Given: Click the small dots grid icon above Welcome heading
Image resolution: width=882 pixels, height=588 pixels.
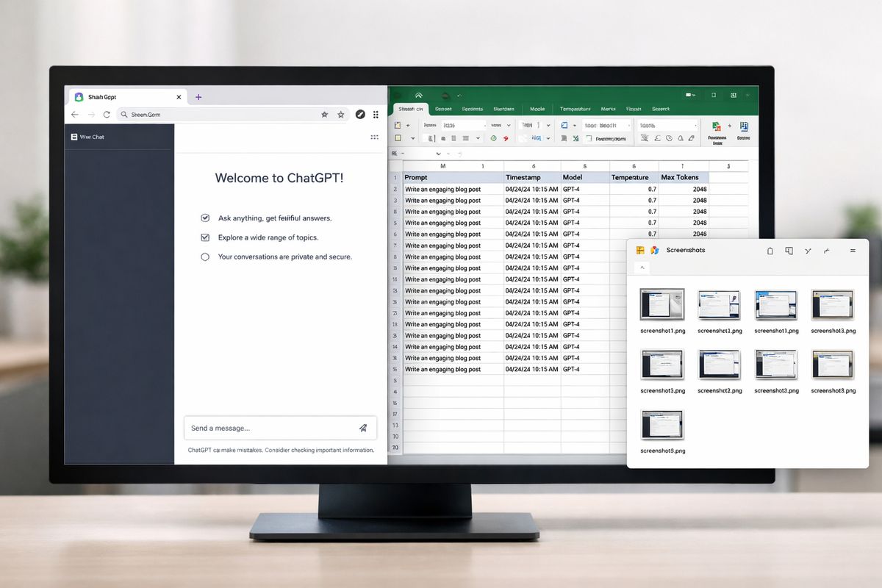Looking at the screenshot, I should [x=374, y=137].
